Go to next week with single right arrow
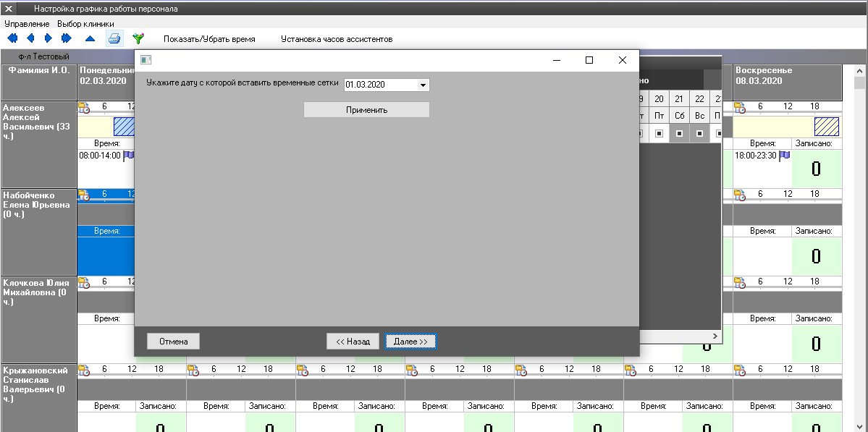The width and height of the screenshot is (868, 432). pos(49,38)
